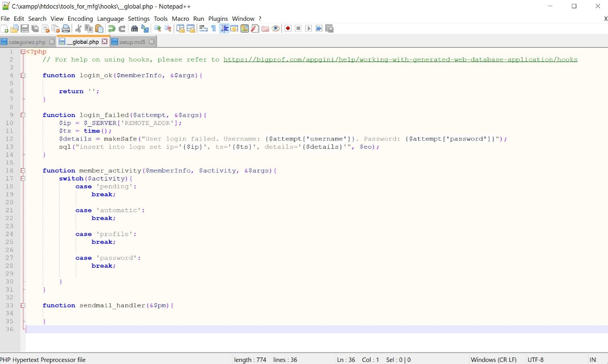Toggle word wrap in toolbar
The image size is (608, 364).
(x=203, y=29)
